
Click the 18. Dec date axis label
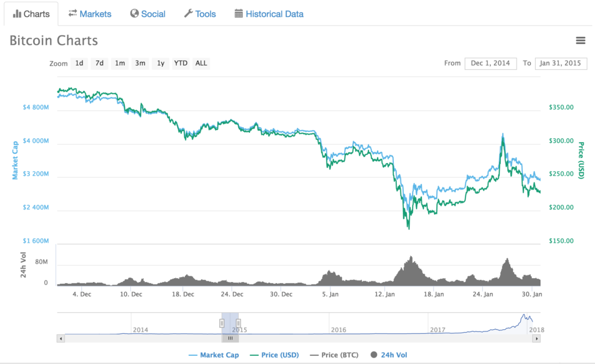[x=183, y=294]
